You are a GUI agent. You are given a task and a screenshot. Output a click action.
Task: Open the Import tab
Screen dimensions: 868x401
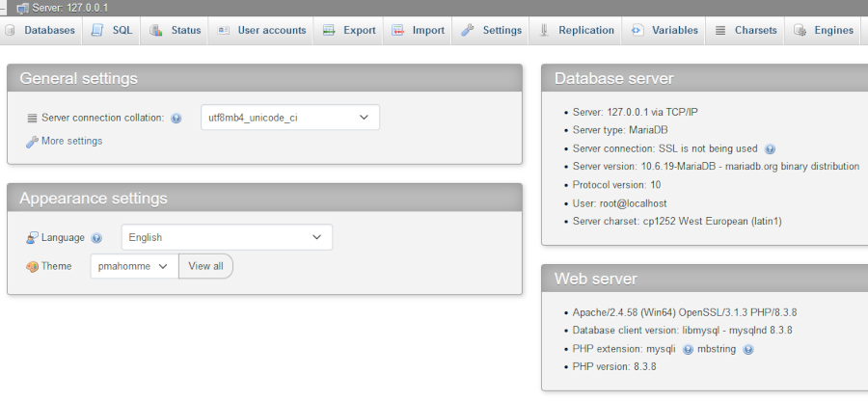(418, 31)
